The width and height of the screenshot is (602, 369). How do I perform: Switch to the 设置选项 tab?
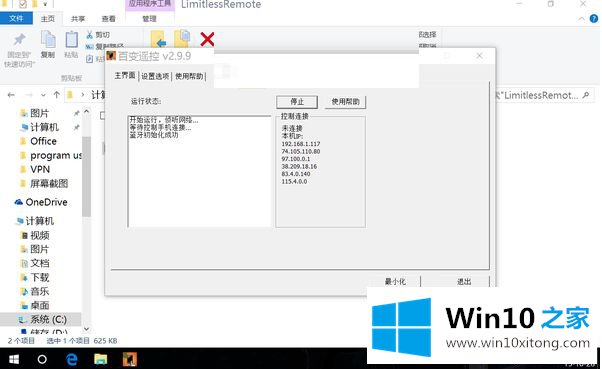155,76
